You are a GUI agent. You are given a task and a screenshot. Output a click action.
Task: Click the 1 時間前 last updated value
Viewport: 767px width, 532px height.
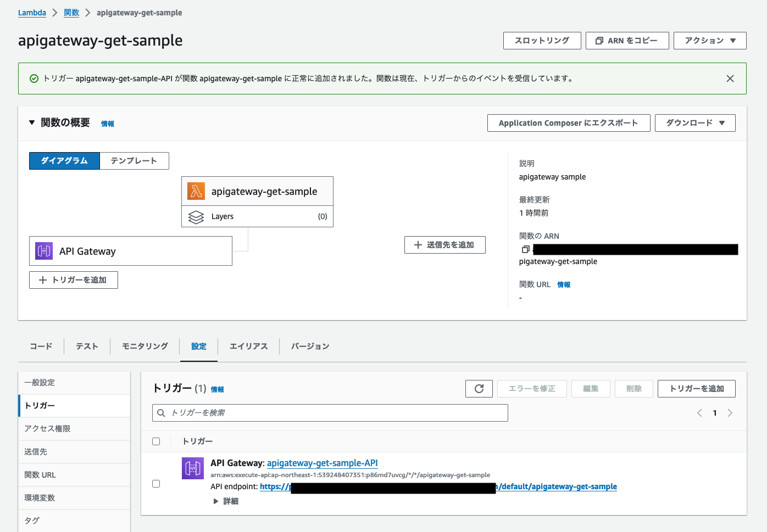pos(533,213)
